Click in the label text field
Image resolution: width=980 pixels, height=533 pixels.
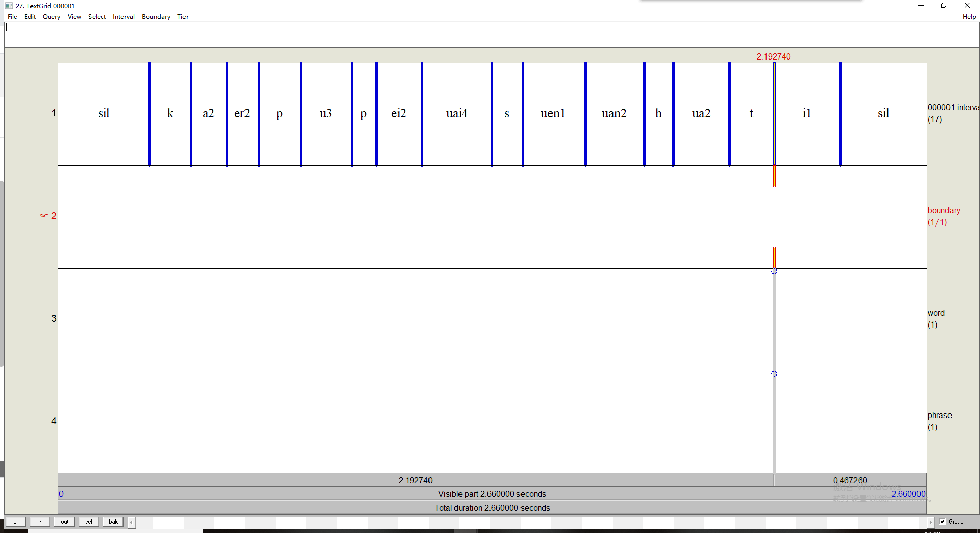tap(492, 35)
